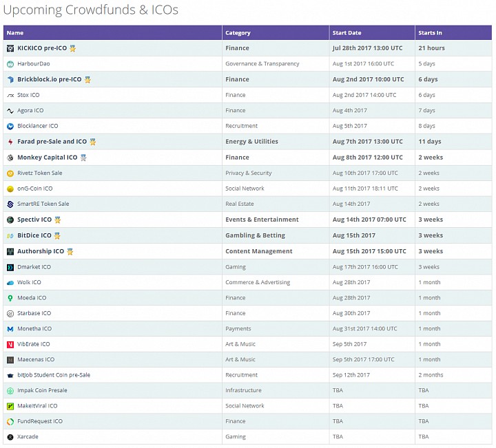This screenshot has height=448, width=496.
Task: Open the Rivetz Token Sale link
Action: [40, 173]
